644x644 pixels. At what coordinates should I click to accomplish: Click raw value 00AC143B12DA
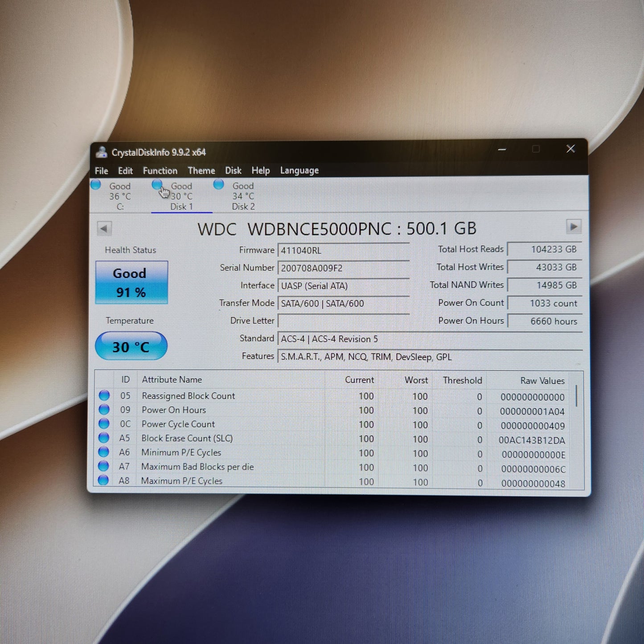(532, 440)
